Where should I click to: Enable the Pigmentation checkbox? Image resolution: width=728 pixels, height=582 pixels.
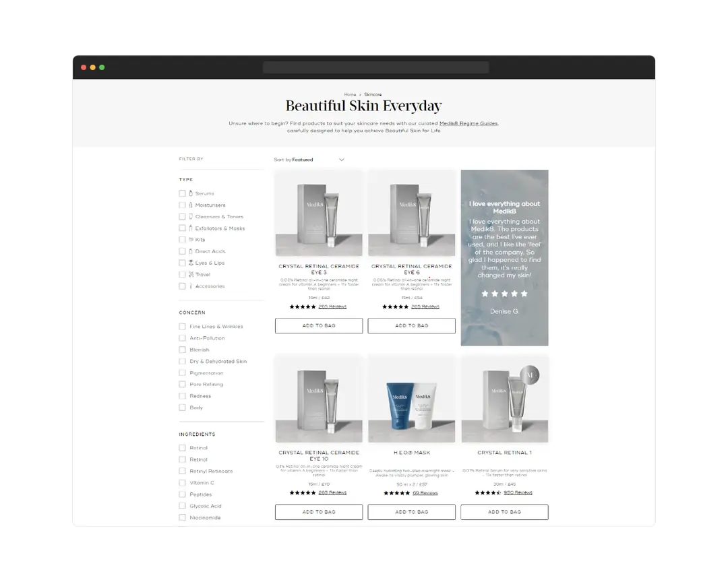tap(182, 373)
